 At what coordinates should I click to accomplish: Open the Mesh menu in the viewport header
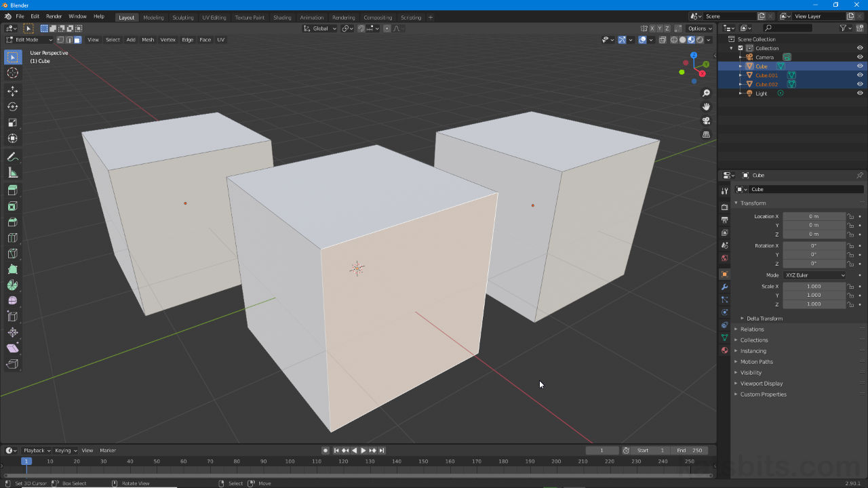(148, 39)
